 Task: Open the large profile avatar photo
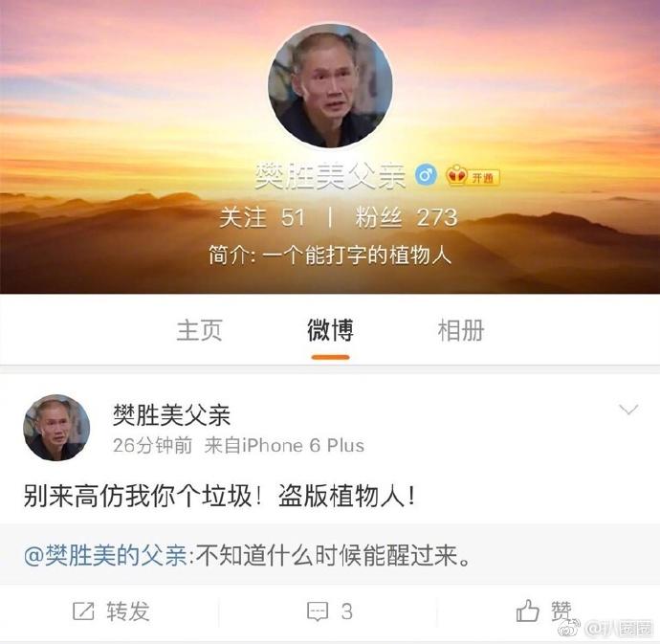click(330, 86)
